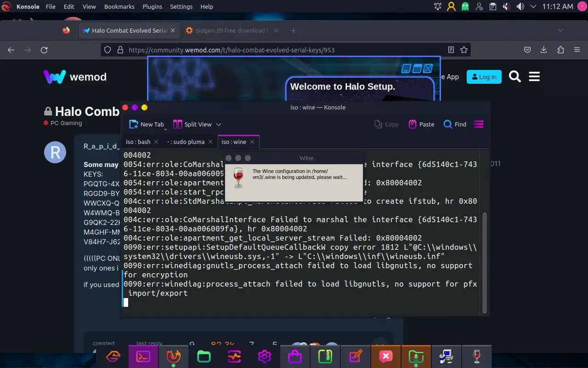588x368 pixels.
Task: Open the settings gear dock icon
Action: coord(265,356)
